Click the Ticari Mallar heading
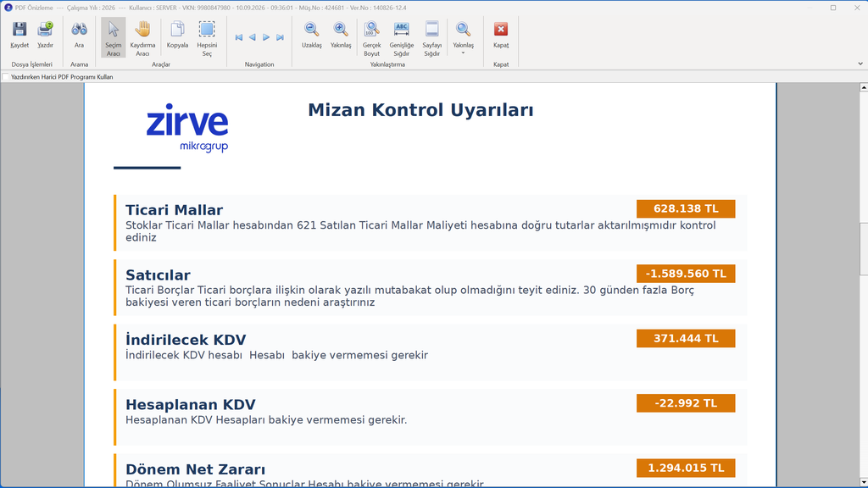 [174, 210]
